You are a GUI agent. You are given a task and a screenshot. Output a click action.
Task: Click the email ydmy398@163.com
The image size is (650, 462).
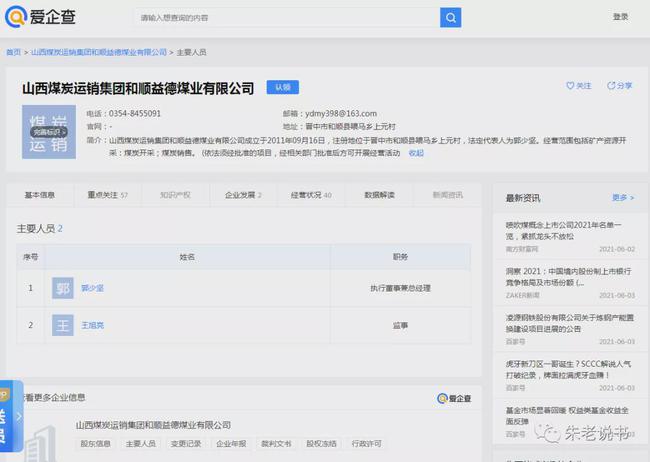(x=341, y=113)
